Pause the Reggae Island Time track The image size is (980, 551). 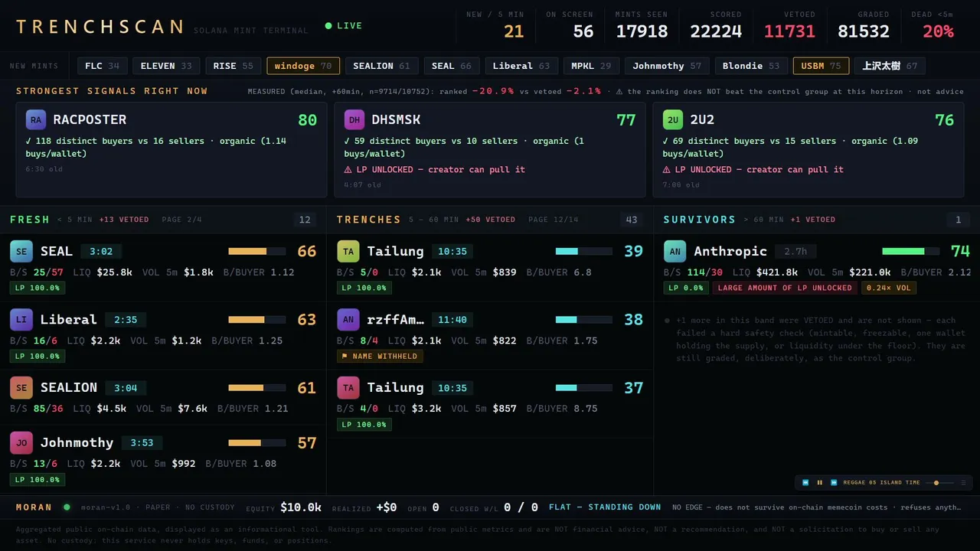(x=820, y=483)
